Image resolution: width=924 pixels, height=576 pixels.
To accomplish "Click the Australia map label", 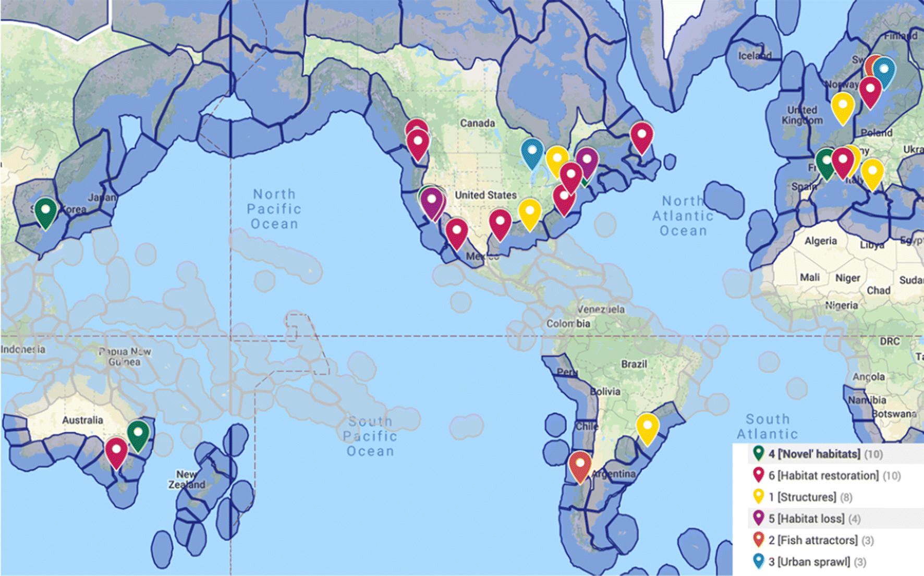I will pos(82,420).
